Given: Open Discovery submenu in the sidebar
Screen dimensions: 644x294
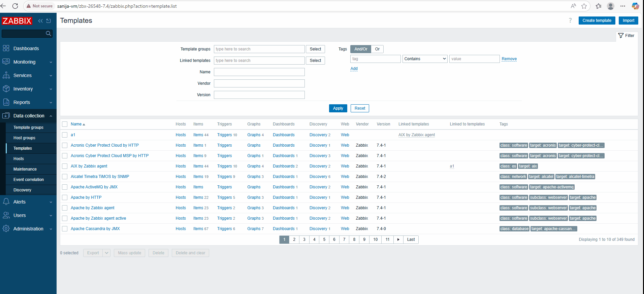Looking at the screenshot, I should pos(22,190).
